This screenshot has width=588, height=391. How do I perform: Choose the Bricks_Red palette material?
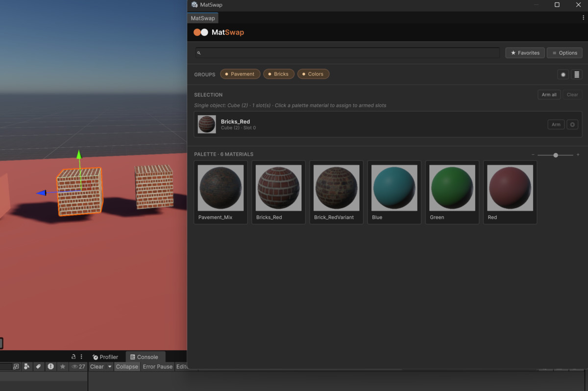pos(278,192)
